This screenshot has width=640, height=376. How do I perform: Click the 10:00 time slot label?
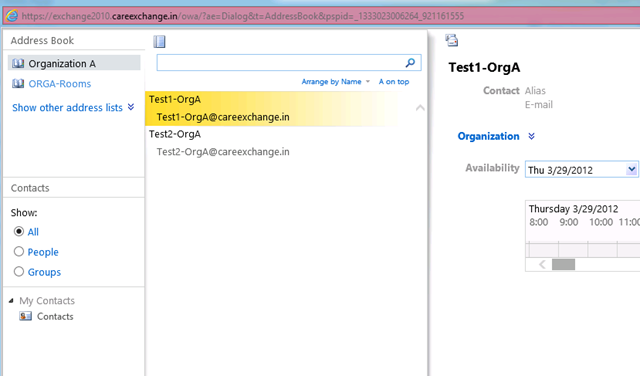click(601, 222)
